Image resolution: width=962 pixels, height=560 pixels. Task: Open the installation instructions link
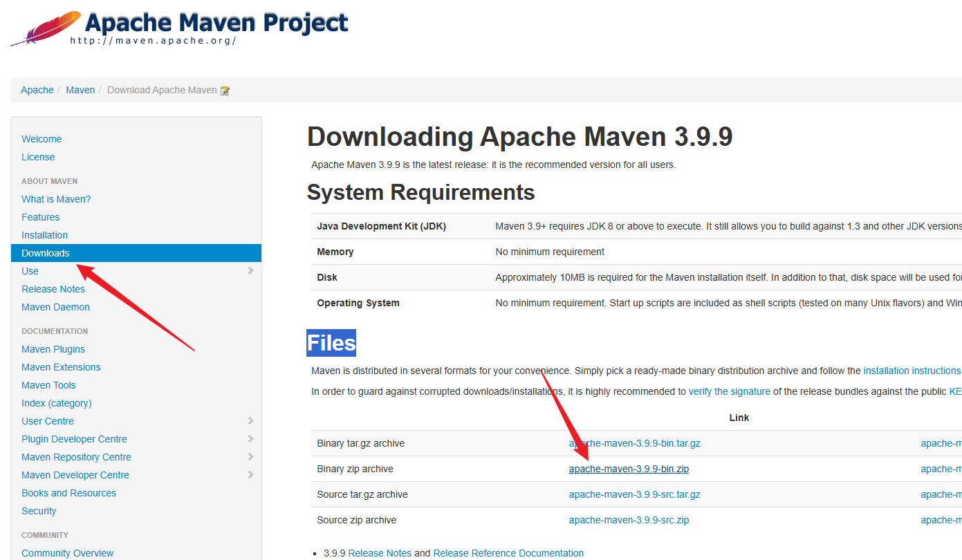[x=912, y=371]
